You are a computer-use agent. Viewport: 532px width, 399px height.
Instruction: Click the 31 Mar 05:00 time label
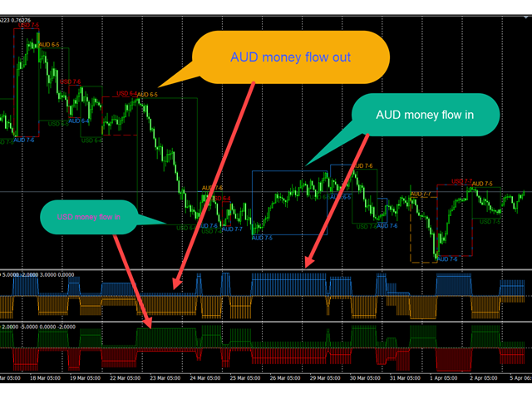[x=405, y=378]
